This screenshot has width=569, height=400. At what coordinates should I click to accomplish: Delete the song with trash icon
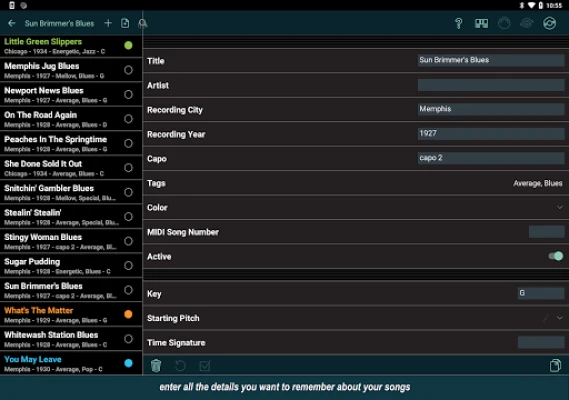click(156, 366)
